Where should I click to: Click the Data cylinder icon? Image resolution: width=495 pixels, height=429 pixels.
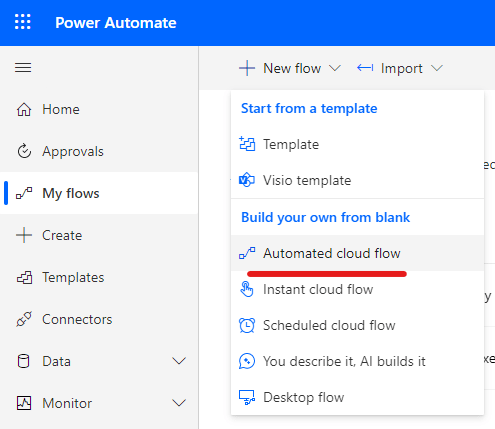tap(23, 361)
